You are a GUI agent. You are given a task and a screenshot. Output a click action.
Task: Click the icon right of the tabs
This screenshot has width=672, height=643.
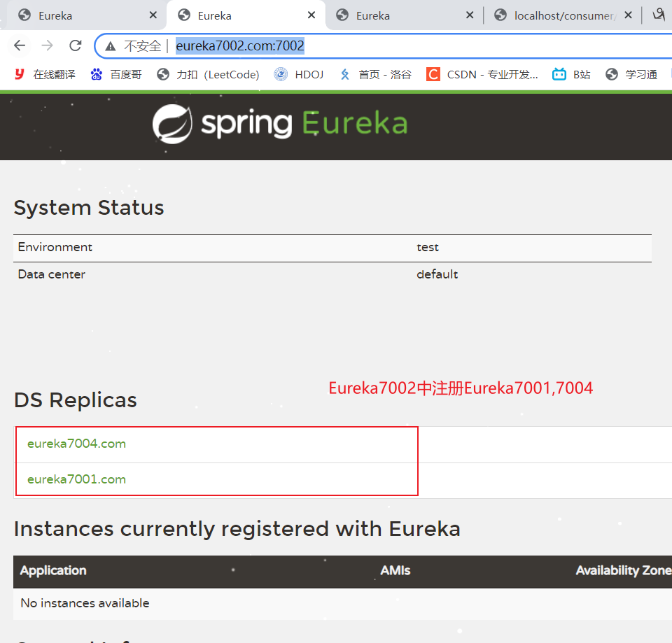click(x=659, y=15)
